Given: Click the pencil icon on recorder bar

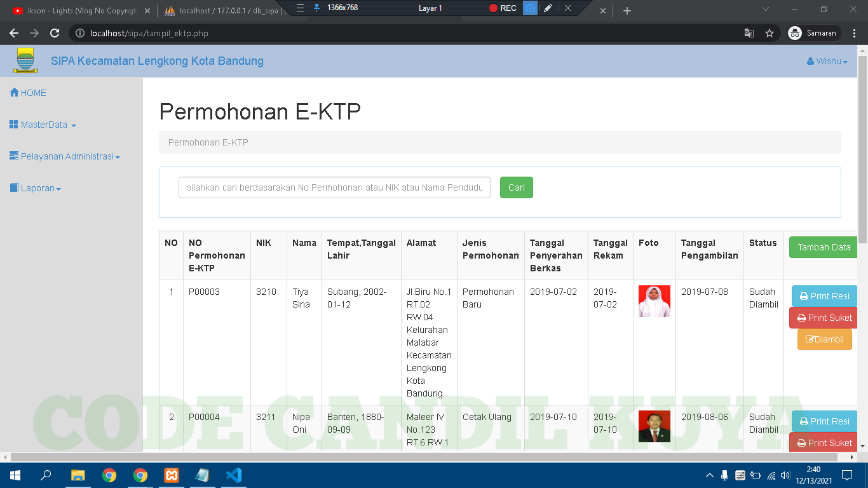Looking at the screenshot, I should pos(548,8).
